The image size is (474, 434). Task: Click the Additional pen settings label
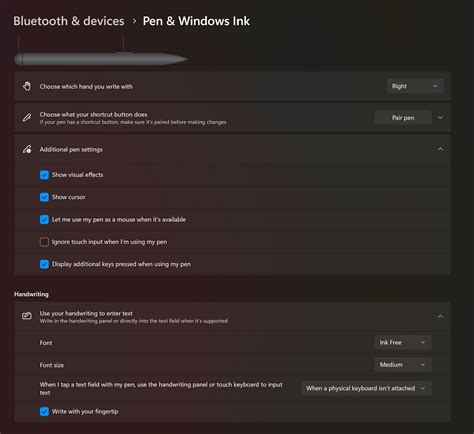click(71, 149)
